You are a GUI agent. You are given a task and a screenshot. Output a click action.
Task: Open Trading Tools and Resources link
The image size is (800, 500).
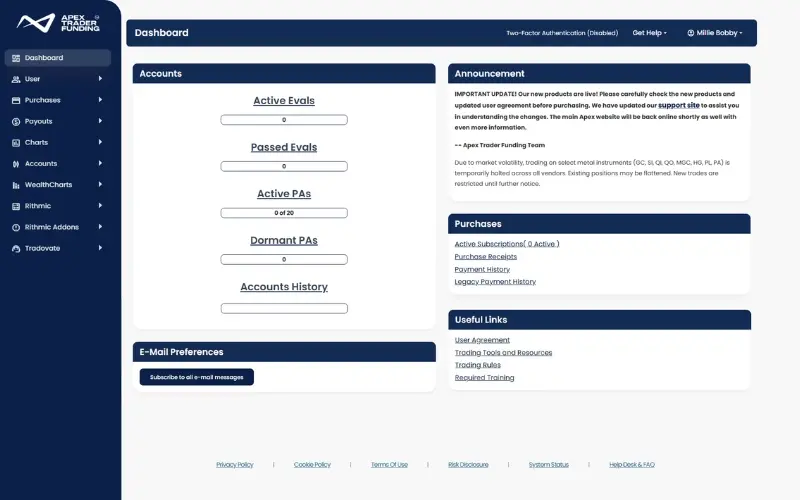pyautogui.click(x=503, y=353)
